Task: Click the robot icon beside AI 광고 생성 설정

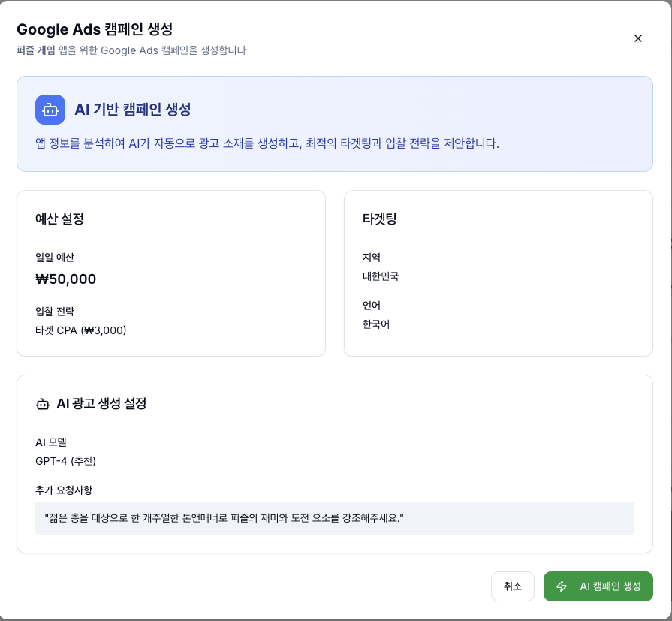Action: (x=43, y=404)
